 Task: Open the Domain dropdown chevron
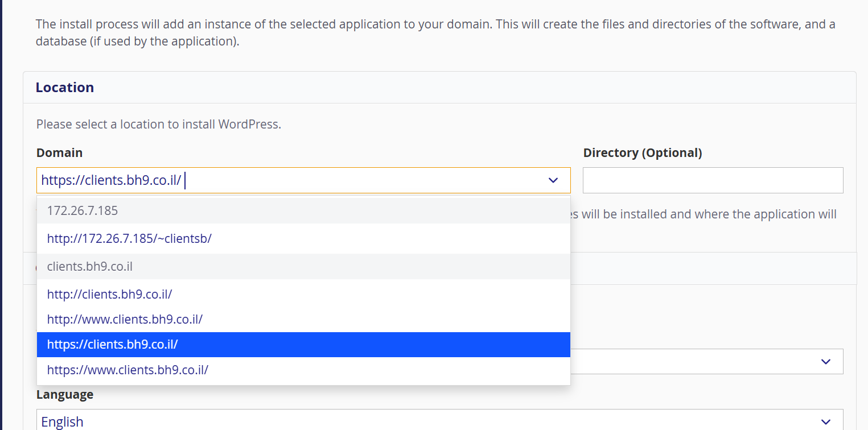coord(553,180)
